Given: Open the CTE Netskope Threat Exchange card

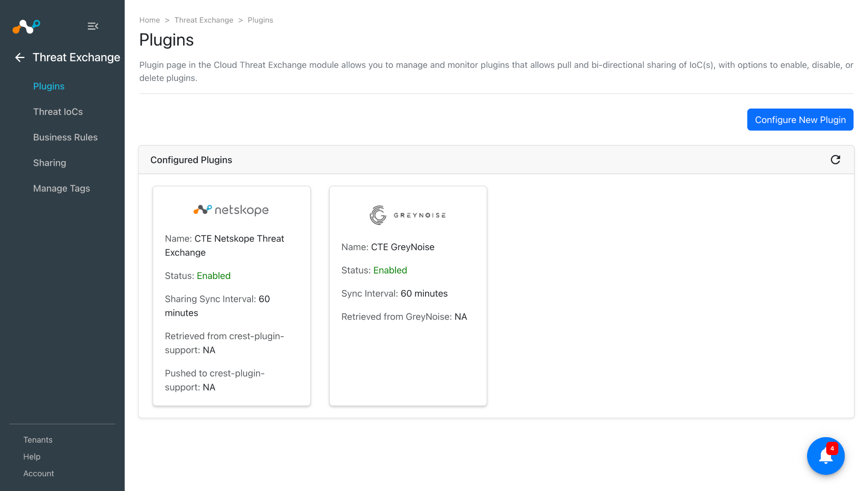Looking at the screenshot, I should click(x=231, y=296).
